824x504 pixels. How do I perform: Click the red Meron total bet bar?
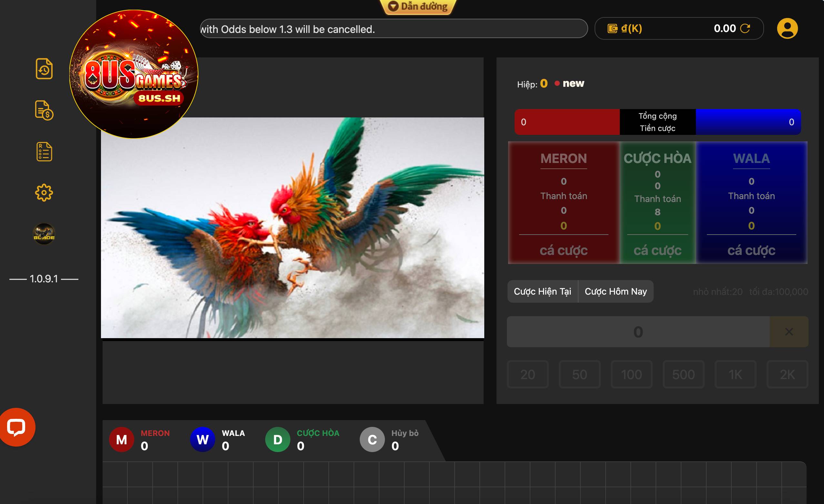click(567, 122)
